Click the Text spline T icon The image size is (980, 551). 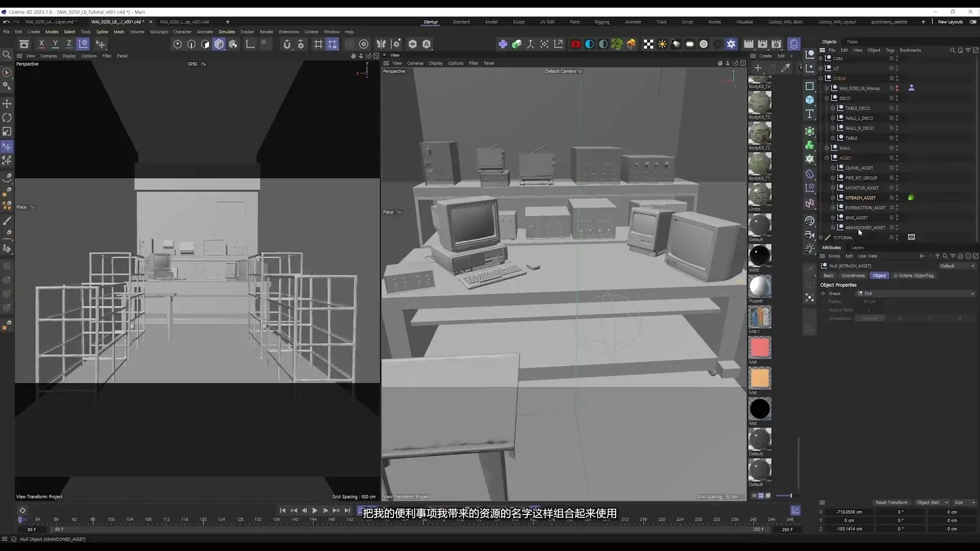810,114
